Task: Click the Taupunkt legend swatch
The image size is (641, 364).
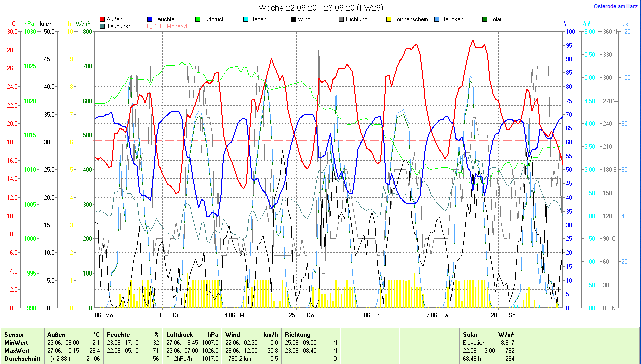Action: pos(103,26)
